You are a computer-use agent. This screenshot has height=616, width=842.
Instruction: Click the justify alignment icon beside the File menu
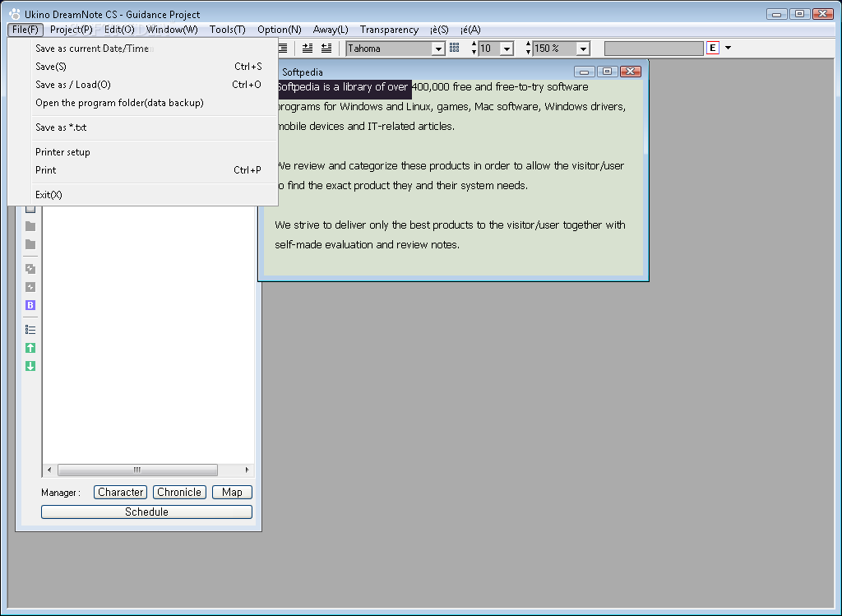tap(283, 49)
